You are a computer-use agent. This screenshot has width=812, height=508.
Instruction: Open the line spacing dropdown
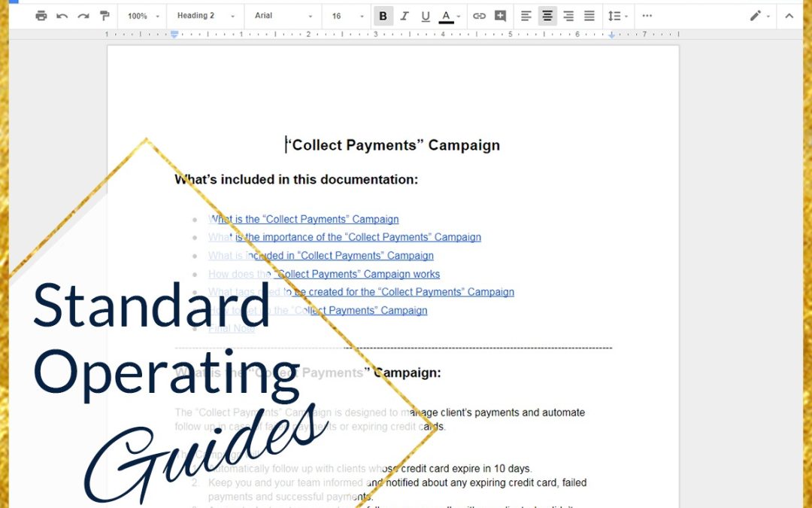coord(618,16)
